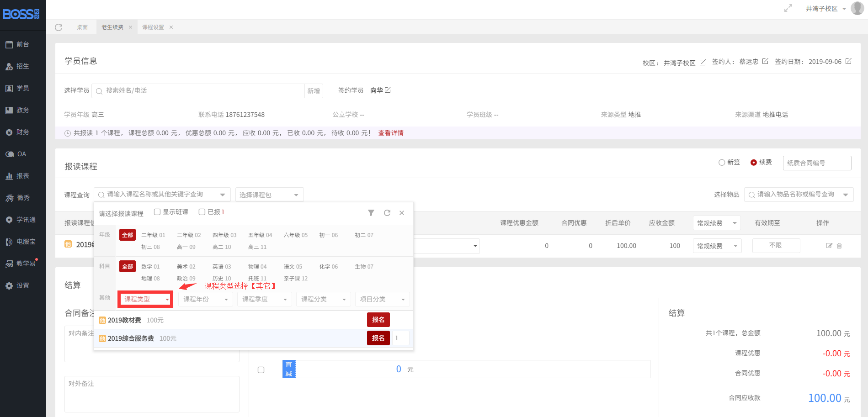Open 常规续费 dropdown in course row
The height and width of the screenshot is (417, 868).
(717, 246)
